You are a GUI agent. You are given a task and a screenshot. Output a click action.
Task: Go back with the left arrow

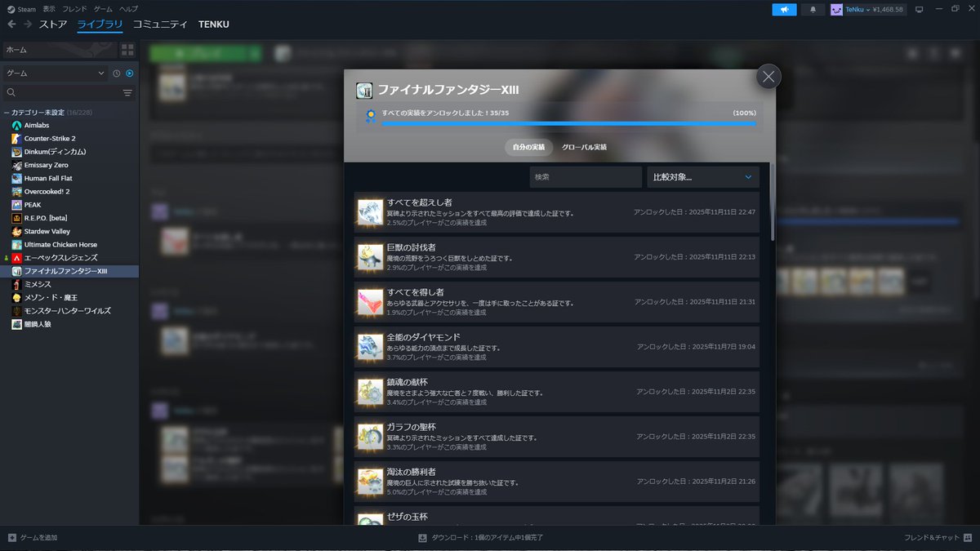pos(11,24)
